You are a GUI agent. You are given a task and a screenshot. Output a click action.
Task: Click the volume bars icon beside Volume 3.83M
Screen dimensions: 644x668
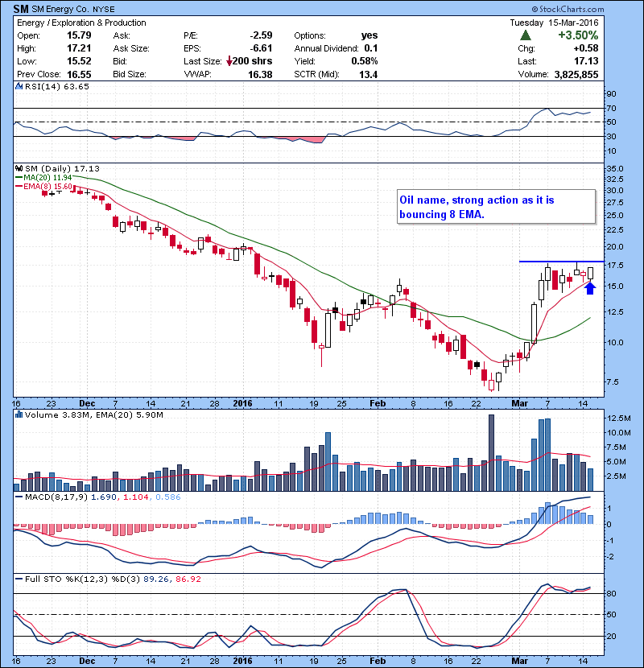[x=19, y=414]
